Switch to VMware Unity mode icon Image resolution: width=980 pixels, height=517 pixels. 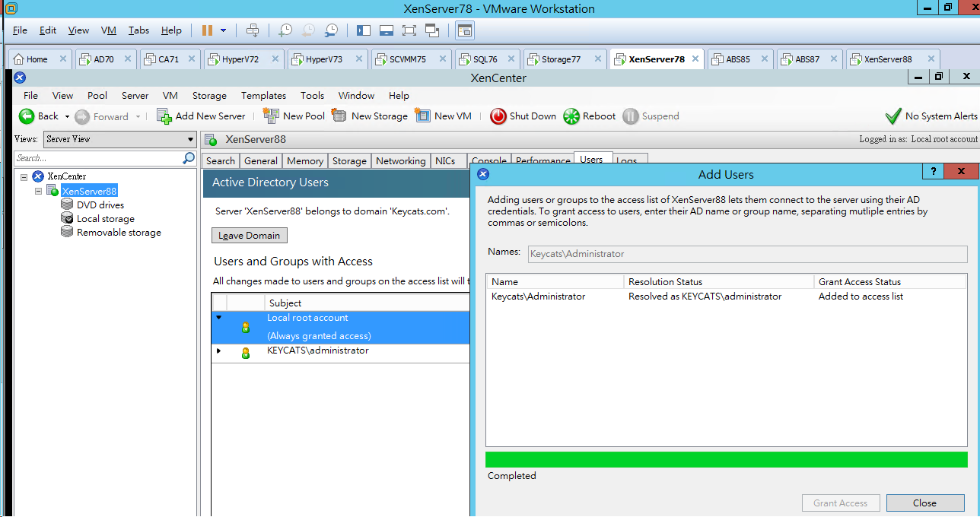432,30
